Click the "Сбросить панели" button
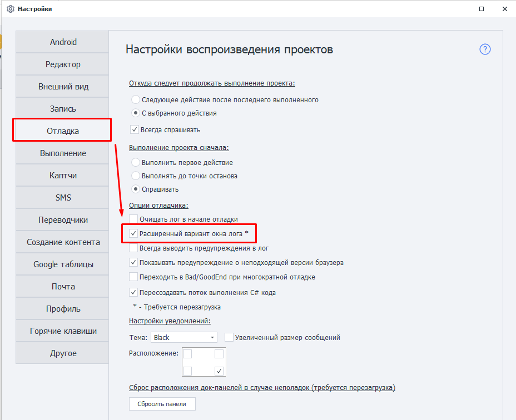Image resolution: width=516 pixels, height=420 pixels. pos(162,404)
